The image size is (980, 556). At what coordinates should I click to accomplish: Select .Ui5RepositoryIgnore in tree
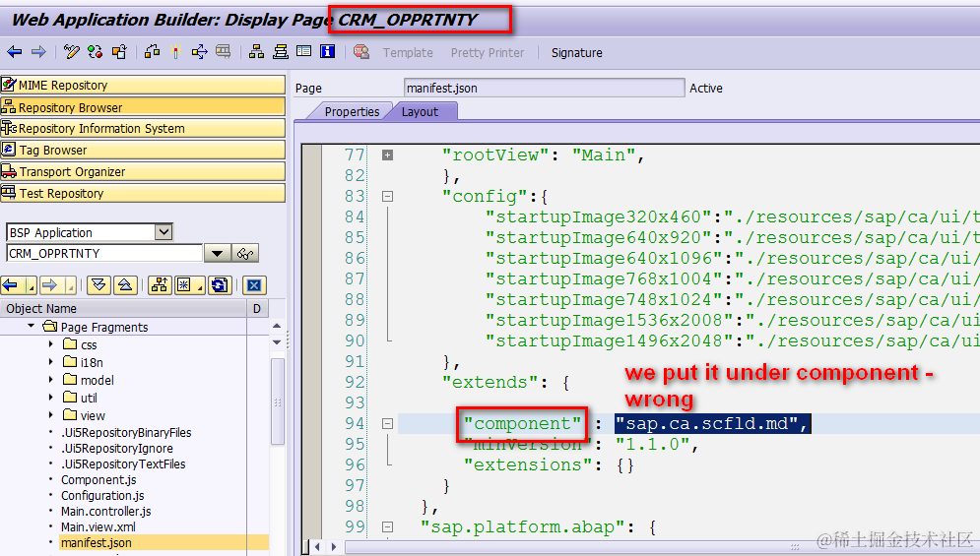pos(117,448)
